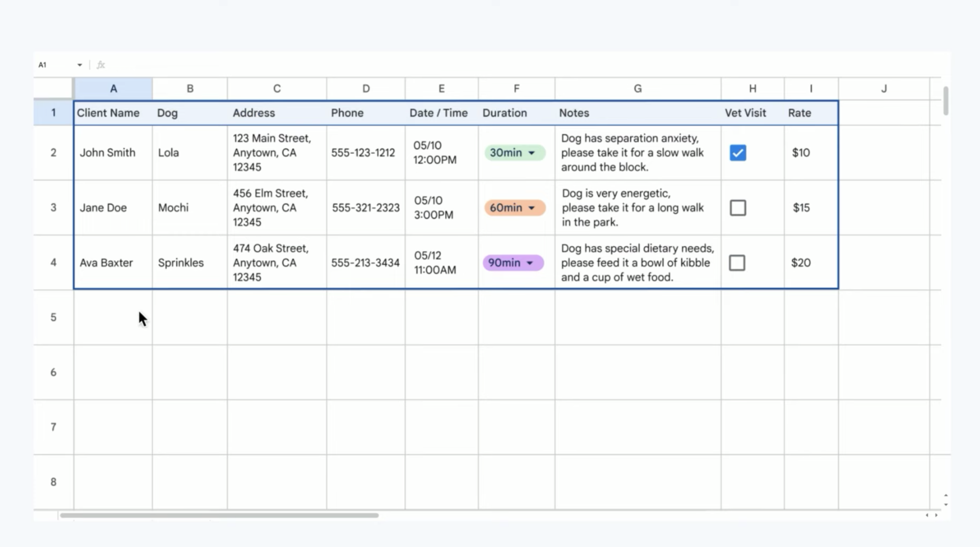Click the fx formula icon

coord(101,65)
